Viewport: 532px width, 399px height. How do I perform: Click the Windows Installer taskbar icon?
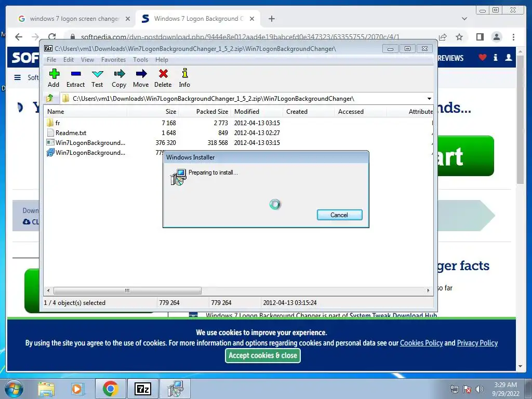(175, 389)
